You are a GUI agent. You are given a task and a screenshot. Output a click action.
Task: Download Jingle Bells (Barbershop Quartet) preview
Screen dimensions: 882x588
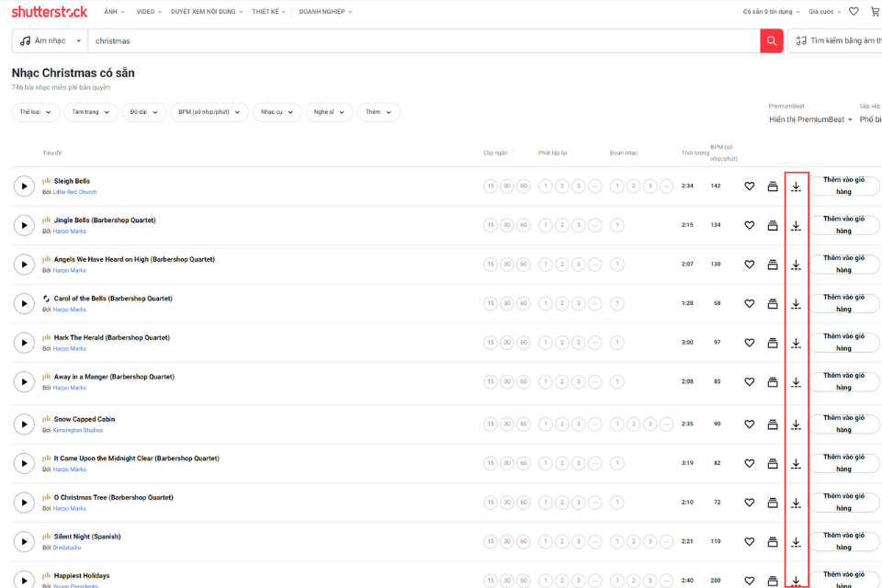(x=796, y=226)
